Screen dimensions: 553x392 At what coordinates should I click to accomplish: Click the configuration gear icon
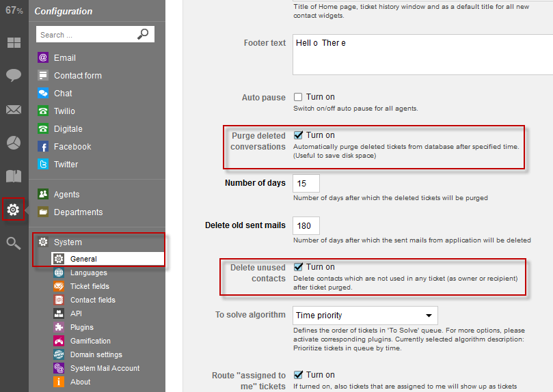point(13,210)
